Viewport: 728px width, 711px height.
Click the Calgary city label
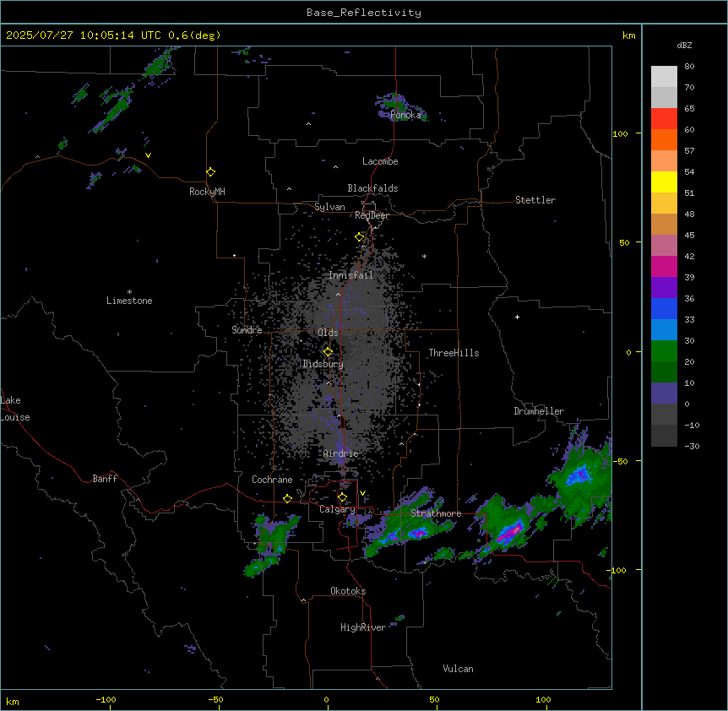pyautogui.click(x=337, y=509)
